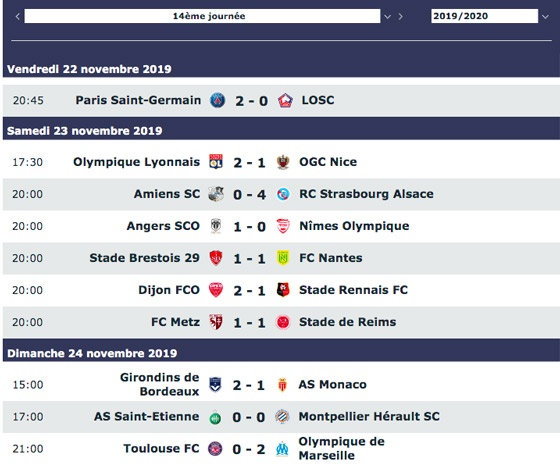
Task: Click the Olympique Lyonnais crest
Action: coord(216,162)
